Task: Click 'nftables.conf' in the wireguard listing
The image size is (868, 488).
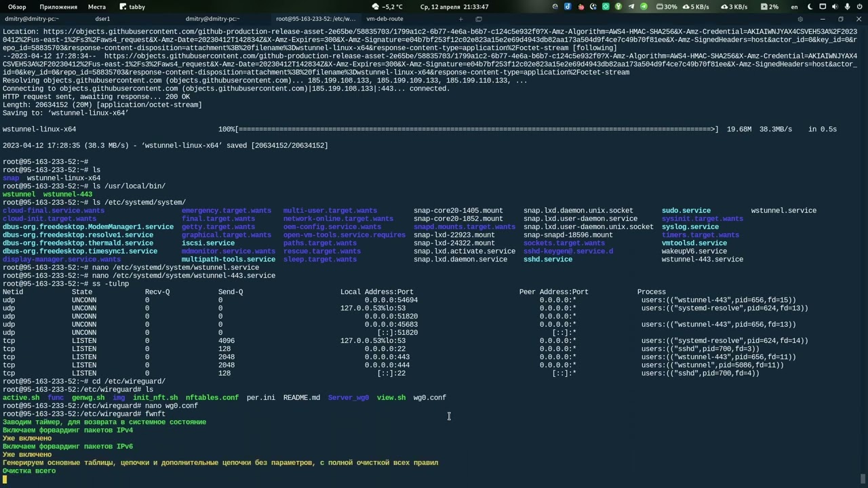Action: pyautogui.click(x=212, y=397)
